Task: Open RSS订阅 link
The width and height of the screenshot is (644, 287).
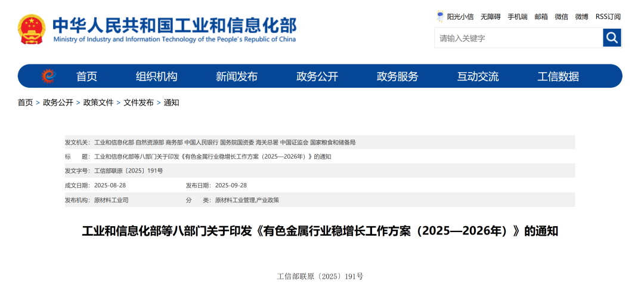Action: [608, 17]
